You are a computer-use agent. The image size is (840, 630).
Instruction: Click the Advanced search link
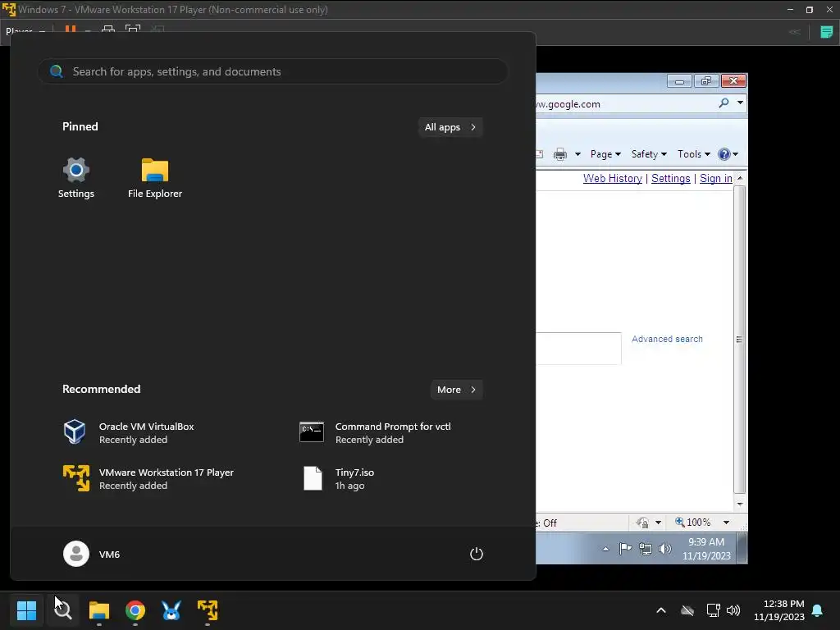coord(667,339)
